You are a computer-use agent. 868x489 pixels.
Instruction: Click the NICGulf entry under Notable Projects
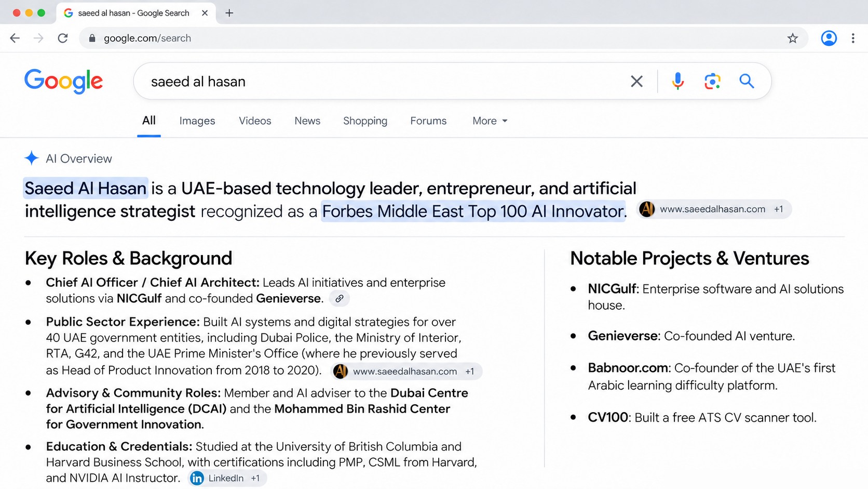[716, 297]
